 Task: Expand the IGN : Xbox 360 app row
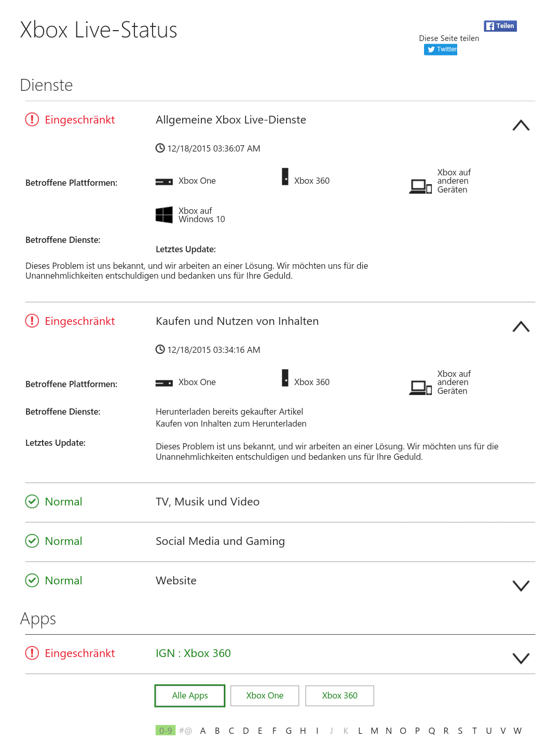521,658
